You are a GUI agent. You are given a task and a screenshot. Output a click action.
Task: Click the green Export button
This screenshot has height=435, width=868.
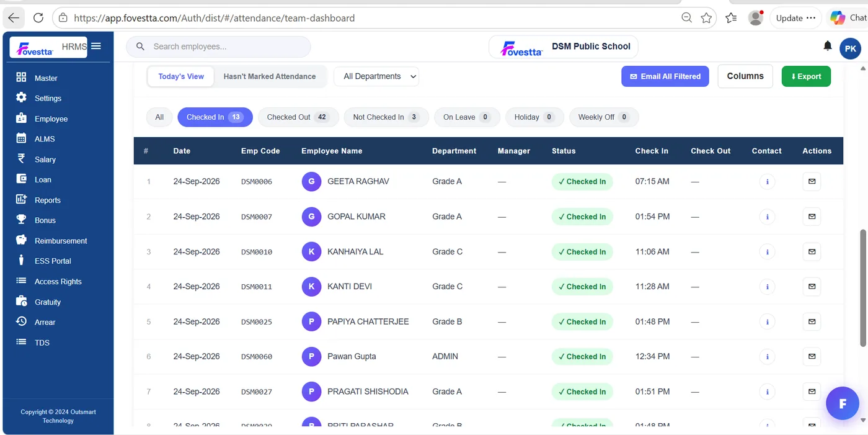pyautogui.click(x=806, y=76)
